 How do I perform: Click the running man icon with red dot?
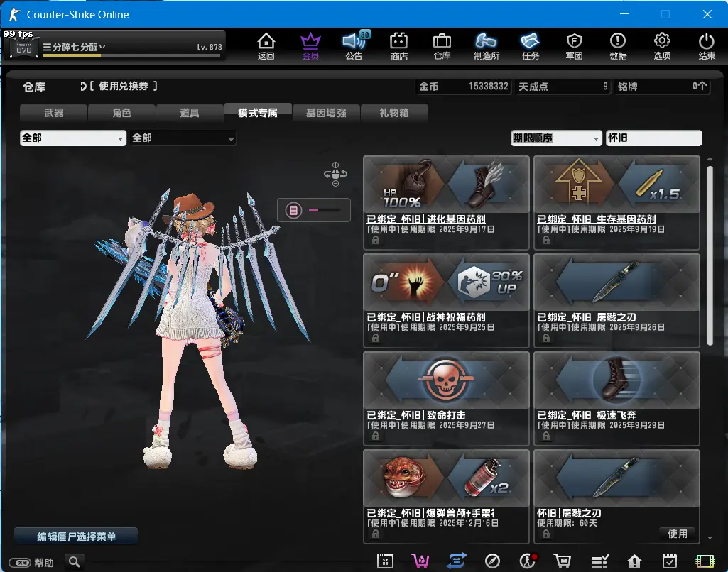point(528,561)
